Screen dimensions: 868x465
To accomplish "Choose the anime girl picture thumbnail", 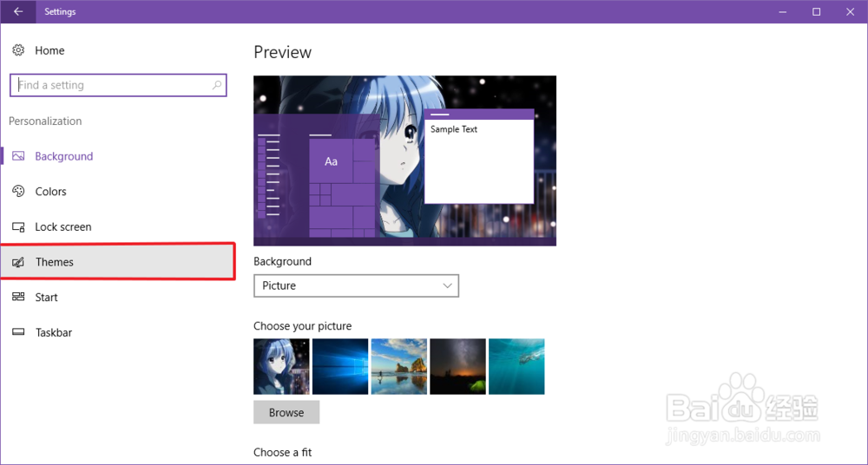I will [x=281, y=366].
